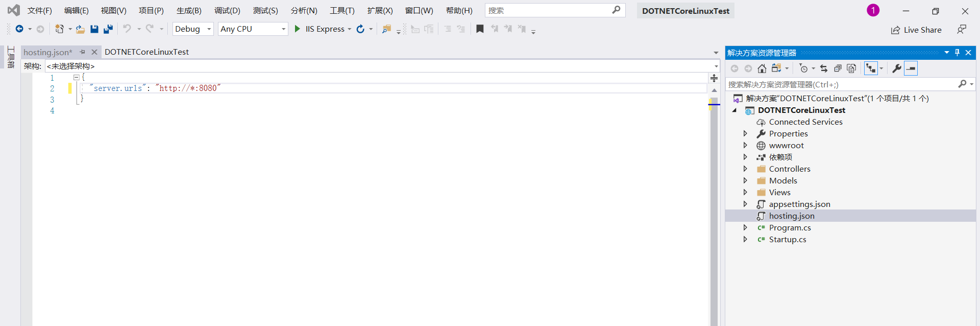Select Program.cs in the solution tree
Screen dimensions: 980x326
(x=790, y=227)
